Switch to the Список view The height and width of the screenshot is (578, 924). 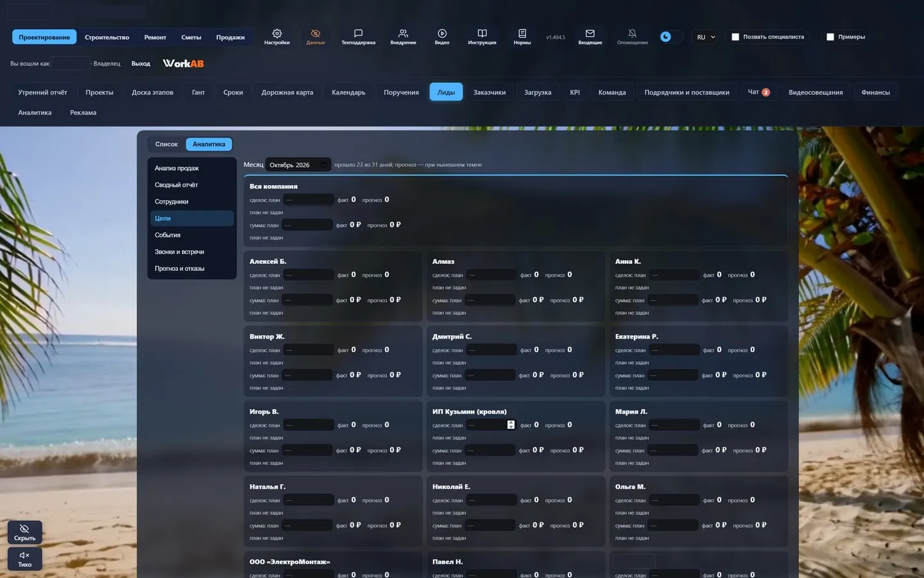point(166,144)
